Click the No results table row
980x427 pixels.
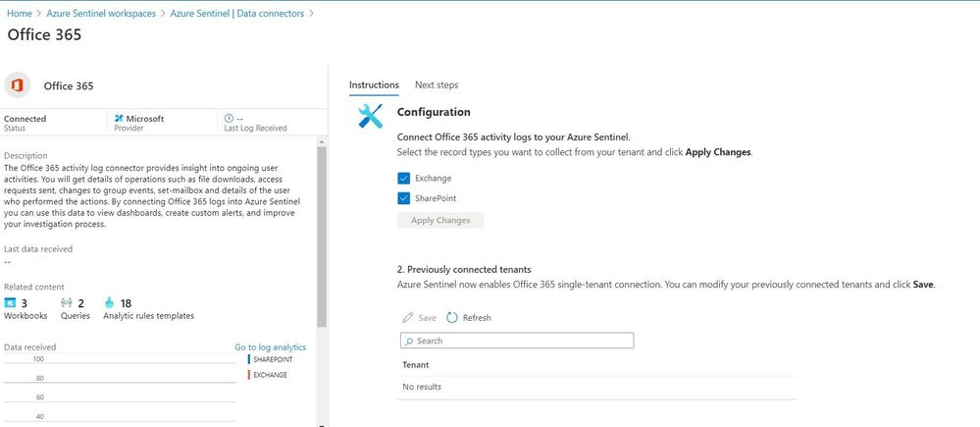(x=596, y=387)
